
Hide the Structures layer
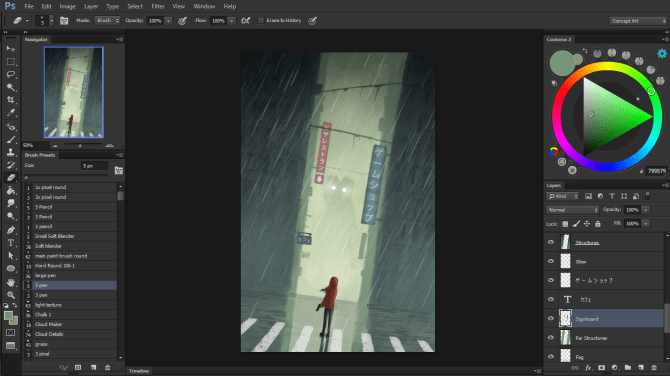tap(551, 242)
